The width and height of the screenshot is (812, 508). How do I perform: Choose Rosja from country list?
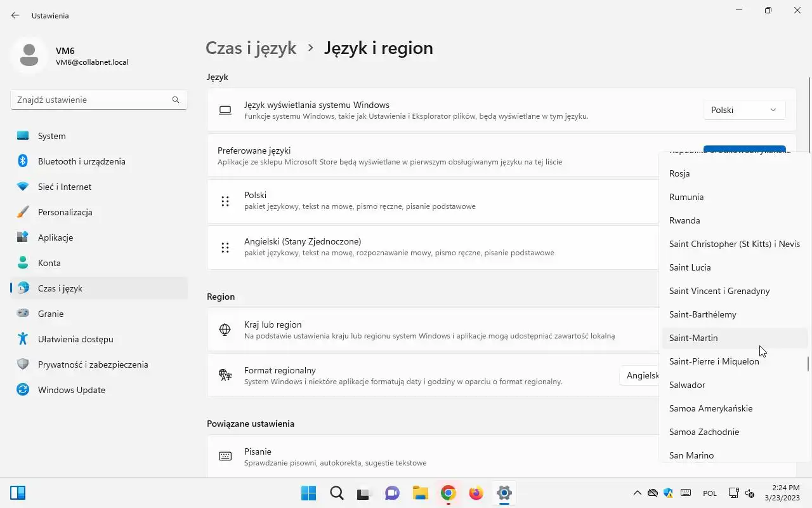click(735, 173)
